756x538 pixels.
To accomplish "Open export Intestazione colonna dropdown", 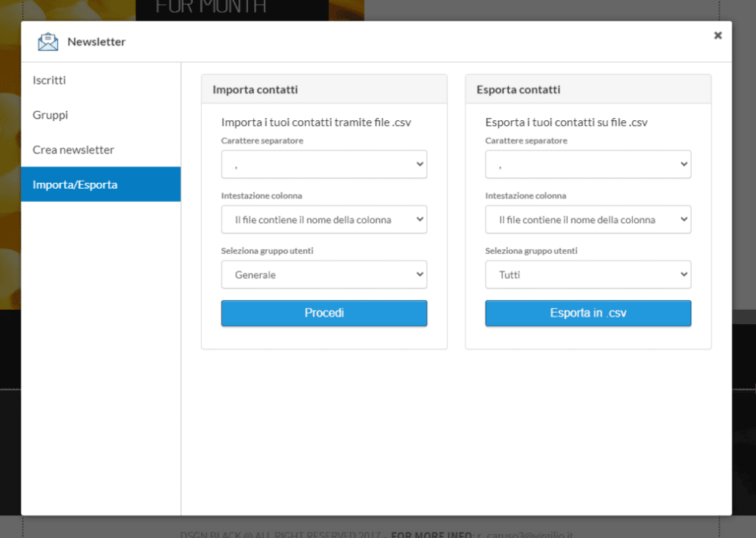I will 587,220.
